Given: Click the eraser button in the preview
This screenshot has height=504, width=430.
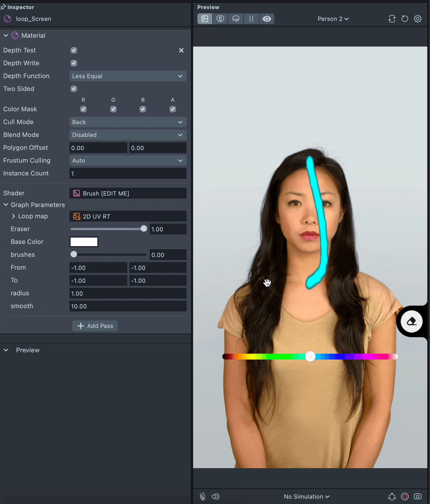Looking at the screenshot, I should (x=411, y=321).
